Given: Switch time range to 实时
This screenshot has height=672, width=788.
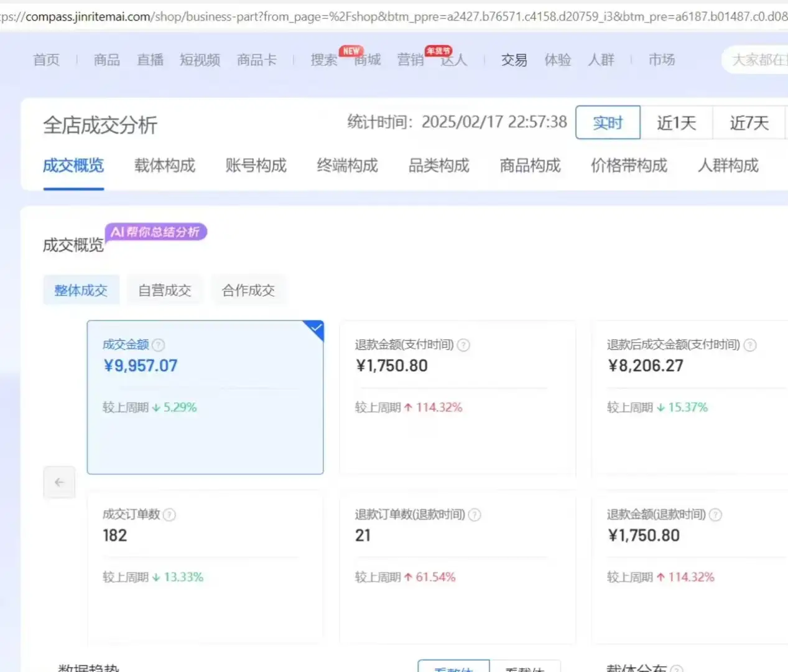Looking at the screenshot, I should point(608,123).
